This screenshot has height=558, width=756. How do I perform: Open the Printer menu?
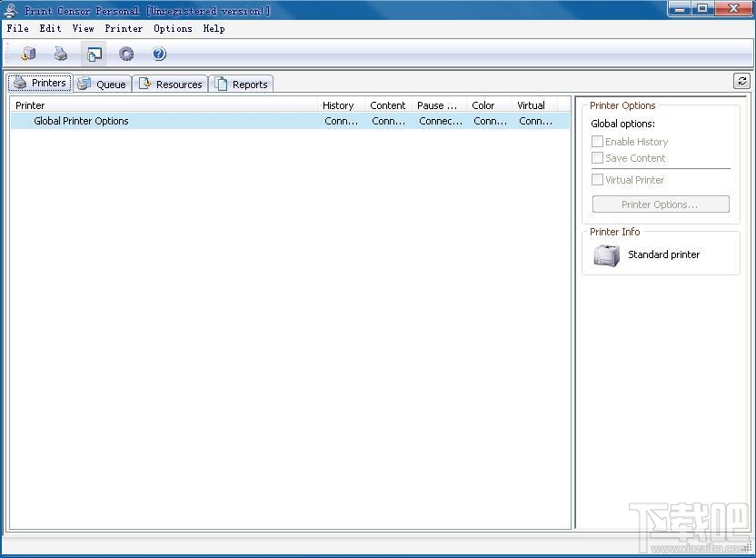124,28
